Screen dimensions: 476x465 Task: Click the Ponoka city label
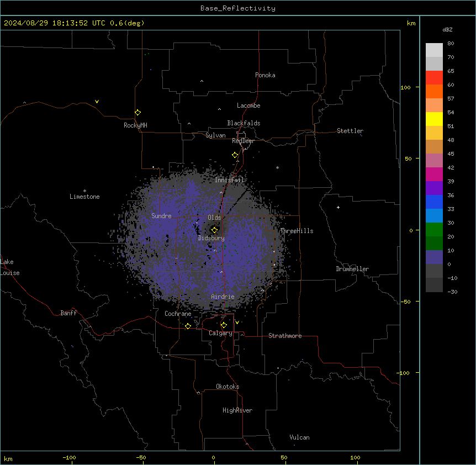[265, 75]
